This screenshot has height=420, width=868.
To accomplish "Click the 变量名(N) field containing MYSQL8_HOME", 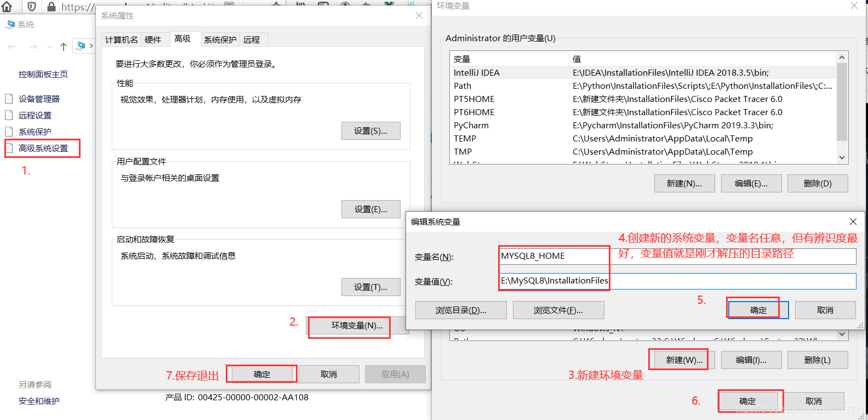I will coord(678,256).
